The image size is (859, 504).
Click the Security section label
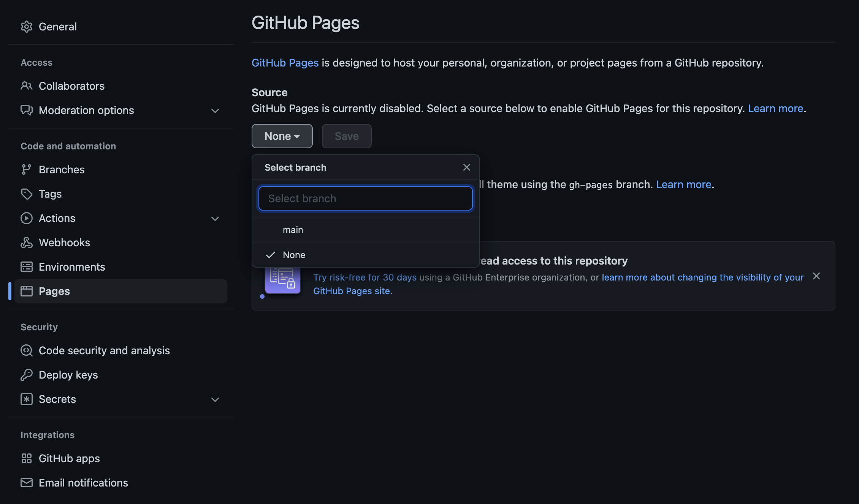coord(39,327)
